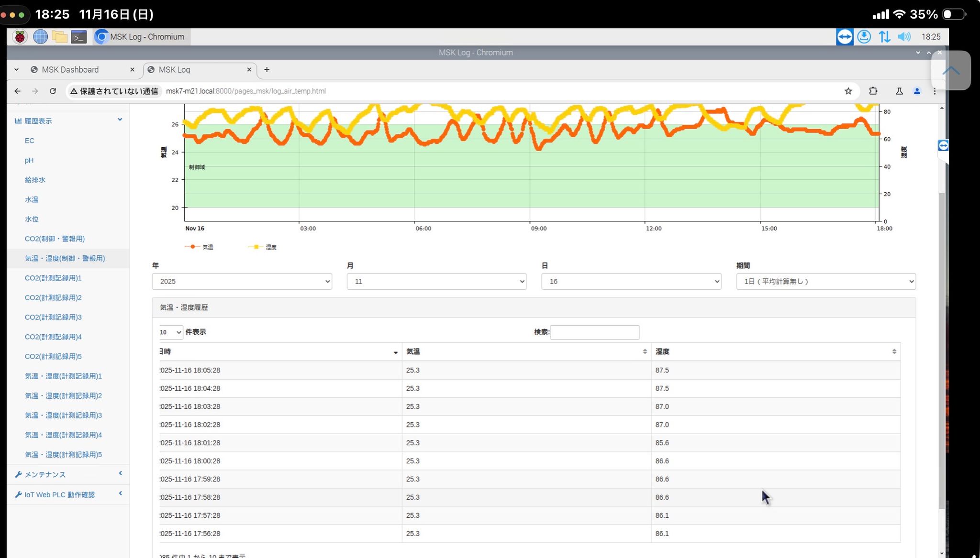Open the 水温 history link
The image size is (980, 558).
[32, 199]
